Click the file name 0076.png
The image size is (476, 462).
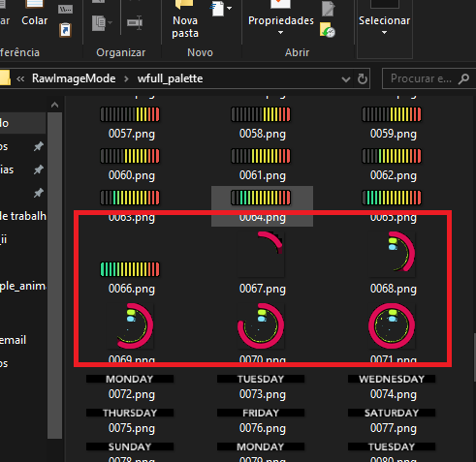tap(263, 428)
